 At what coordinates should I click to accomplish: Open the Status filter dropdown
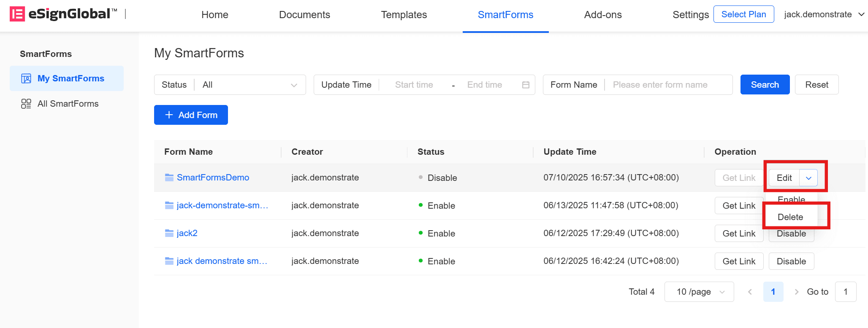pos(230,85)
